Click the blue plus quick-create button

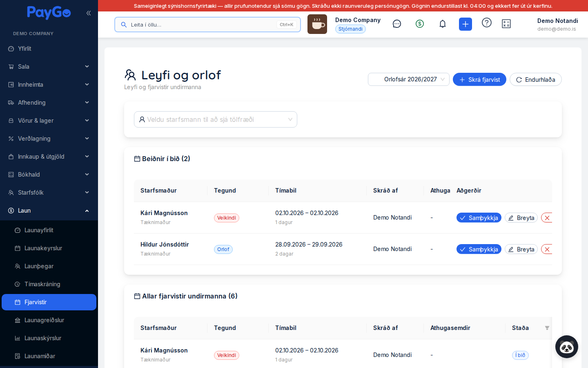pos(465,24)
